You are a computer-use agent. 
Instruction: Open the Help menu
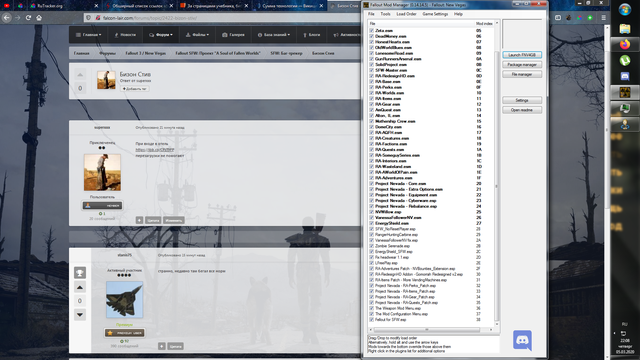tap(458, 14)
